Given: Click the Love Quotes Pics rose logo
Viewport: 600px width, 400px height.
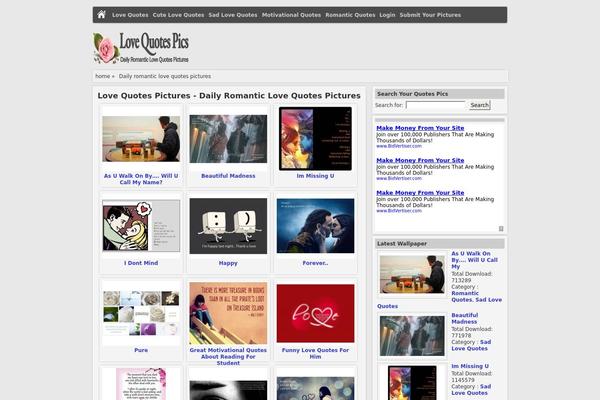Looking at the screenshot, I should [141, 48].
